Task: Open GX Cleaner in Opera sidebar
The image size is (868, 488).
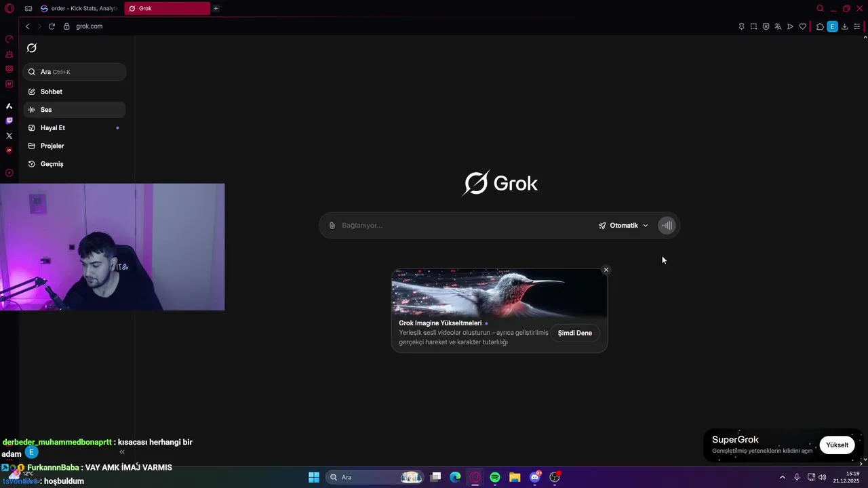Action: pyautogui.click(x=9, y=54)
